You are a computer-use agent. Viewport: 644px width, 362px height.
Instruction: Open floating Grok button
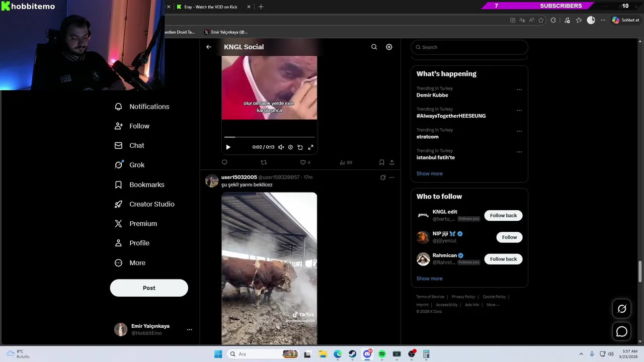(622, 309)
